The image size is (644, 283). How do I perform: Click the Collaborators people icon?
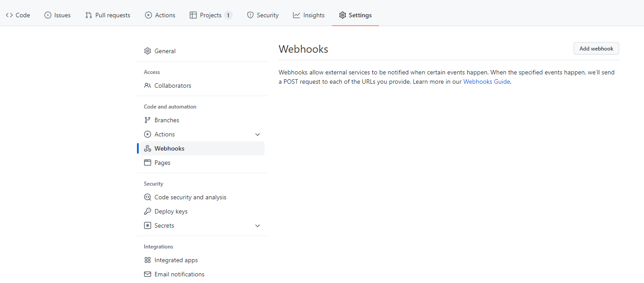[148, 85]
